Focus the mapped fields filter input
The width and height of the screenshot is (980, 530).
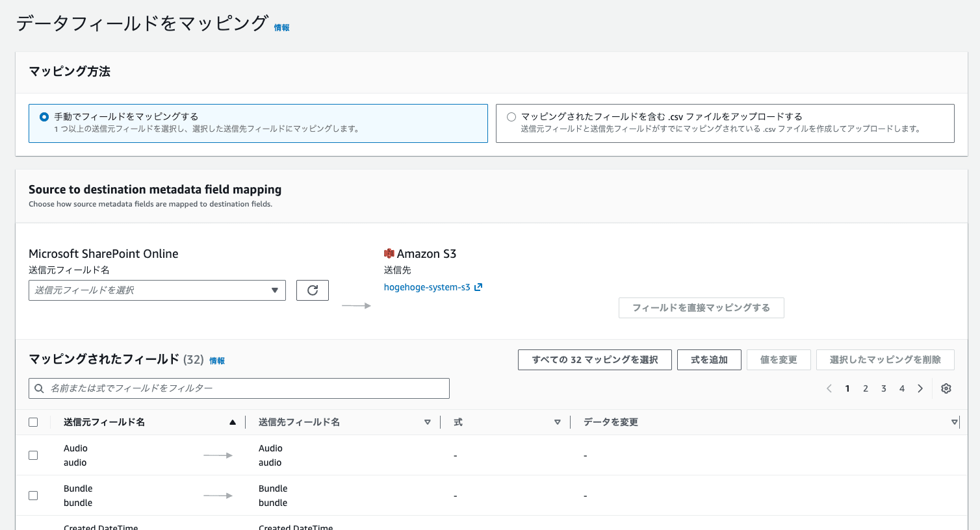tap(239, 388)
